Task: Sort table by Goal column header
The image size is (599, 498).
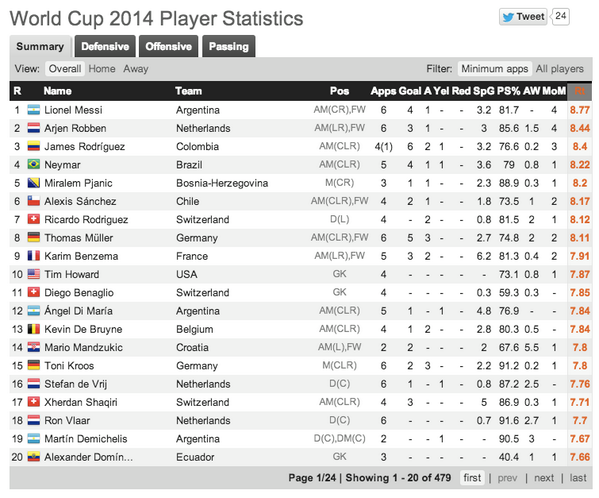Action: (x=410, y=91)
